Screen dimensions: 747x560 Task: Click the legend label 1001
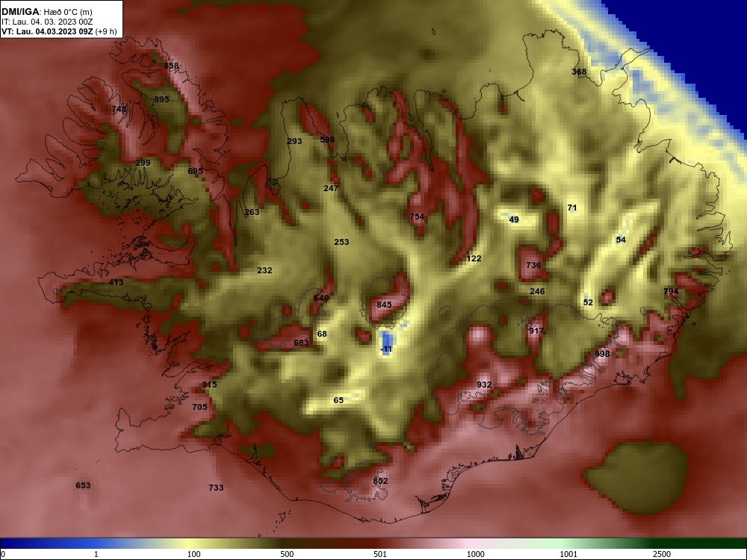pos(568,554)
